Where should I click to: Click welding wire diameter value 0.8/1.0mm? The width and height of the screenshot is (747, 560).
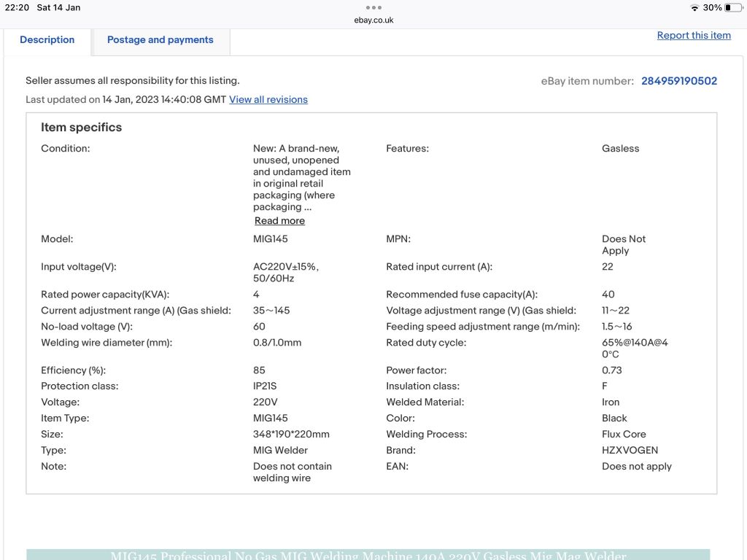point(276,343)
